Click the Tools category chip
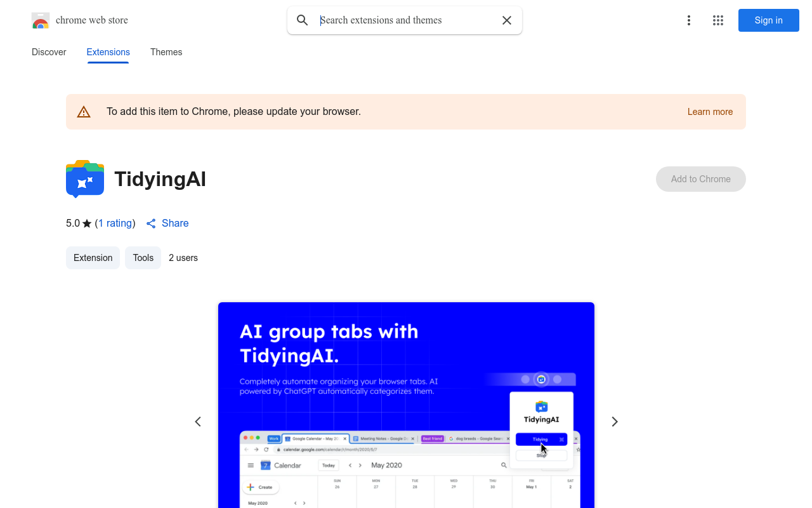Screen dimensions: 812x508 143,258
